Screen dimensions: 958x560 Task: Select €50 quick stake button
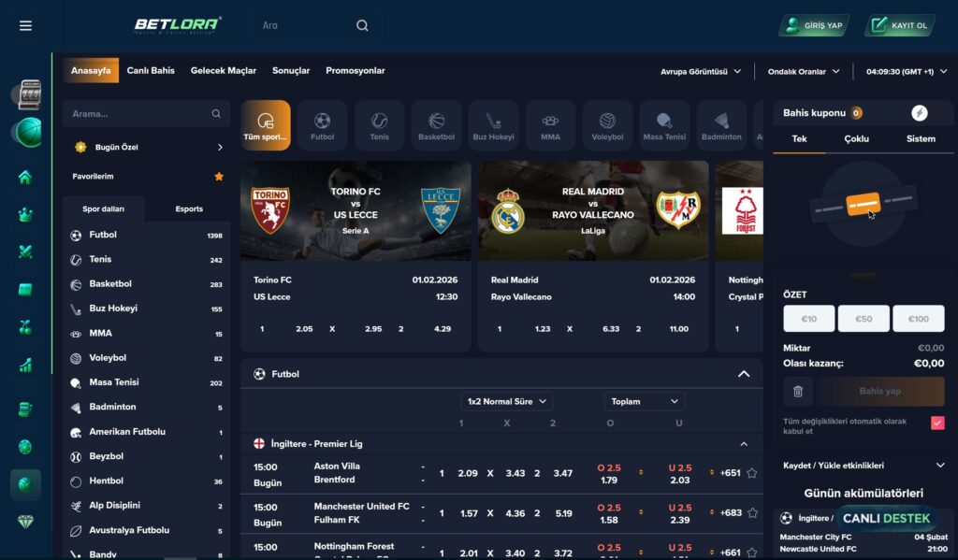(x=864, y=319)
